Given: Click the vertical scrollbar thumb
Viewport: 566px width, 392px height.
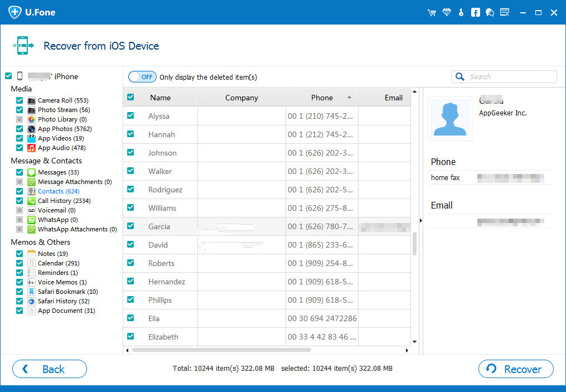Looking at the screenshot, I should point(414,244).
